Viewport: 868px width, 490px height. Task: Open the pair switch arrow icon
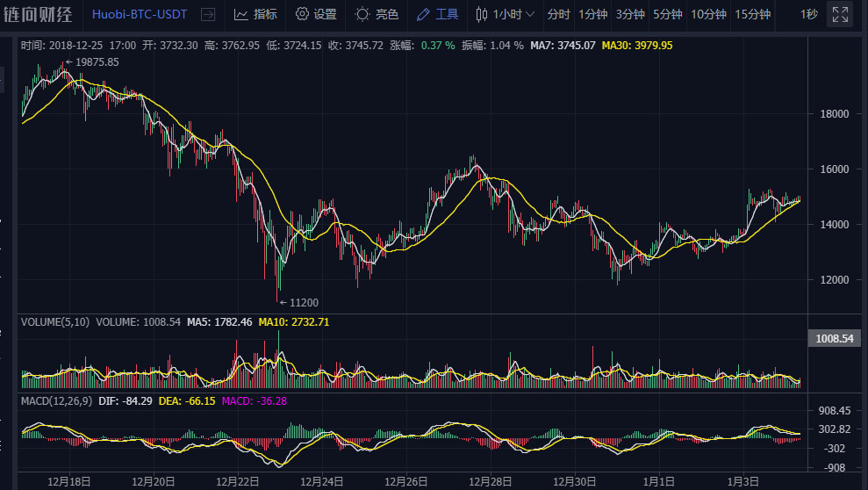click(208, 14)
